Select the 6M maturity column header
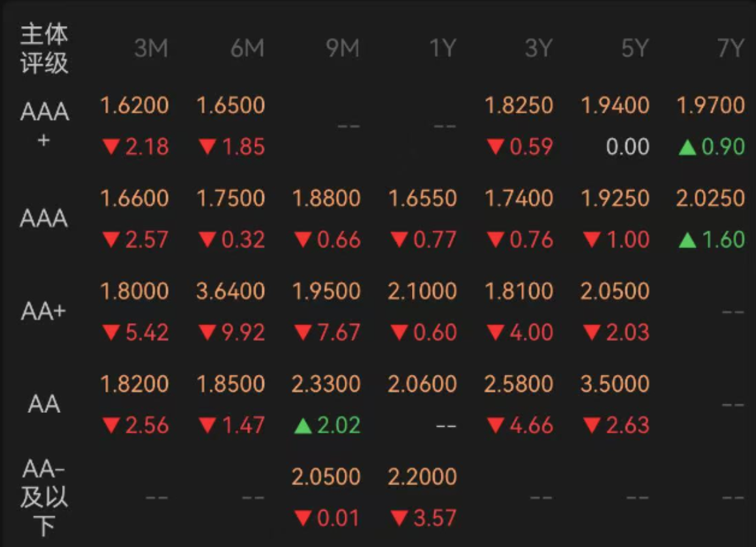 pos(247,48)
